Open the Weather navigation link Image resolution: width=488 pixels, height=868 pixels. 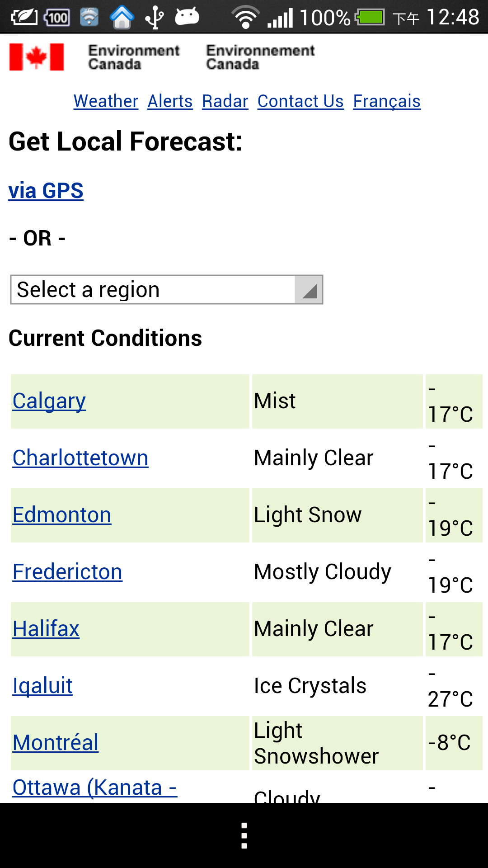(106, 101)
